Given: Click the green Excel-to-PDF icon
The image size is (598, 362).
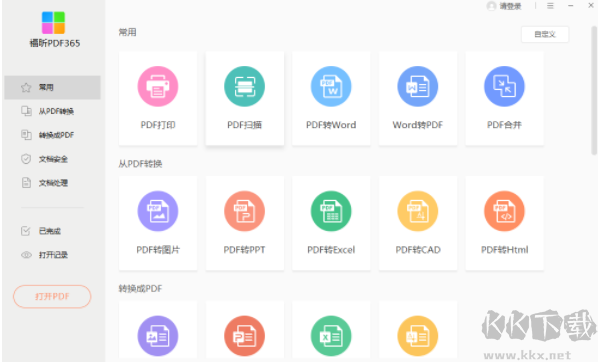Looking at the screenshot, I should [331, 336].
